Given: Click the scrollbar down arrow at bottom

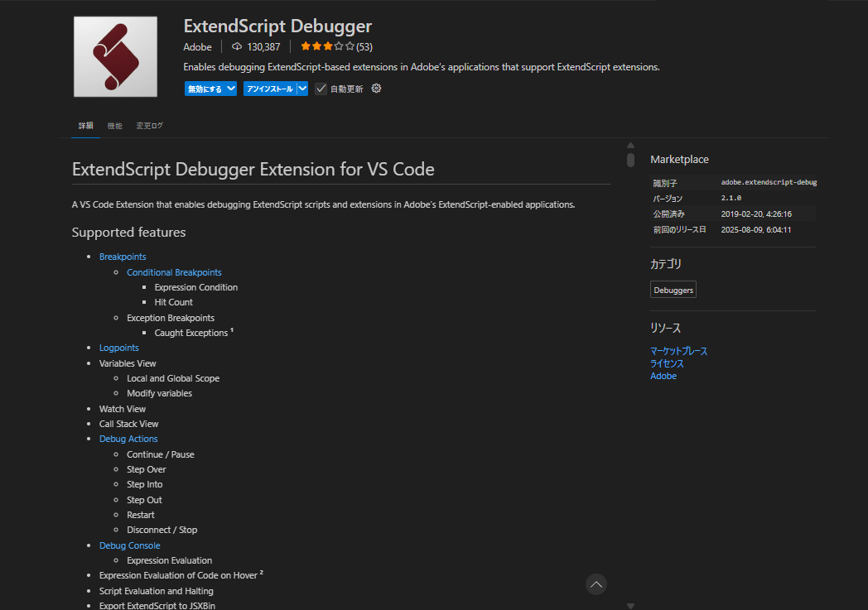Looking at the screenshot, I should (630, 605).
